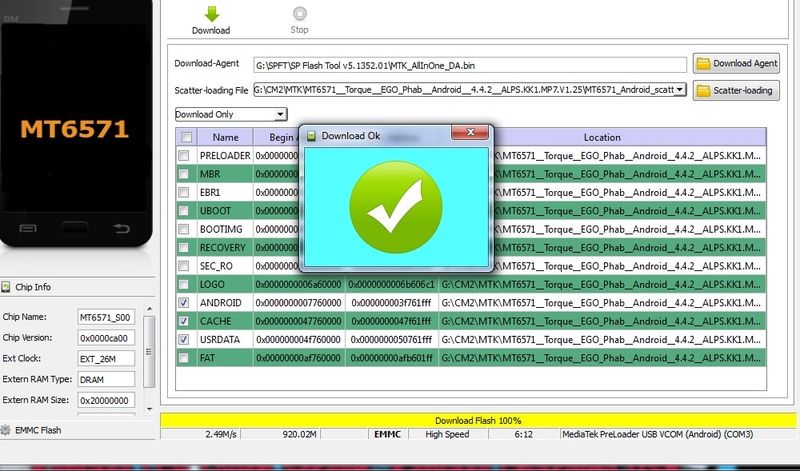Click the Name column header
This screenshot has height=471, width=800.
coord(225,137)
